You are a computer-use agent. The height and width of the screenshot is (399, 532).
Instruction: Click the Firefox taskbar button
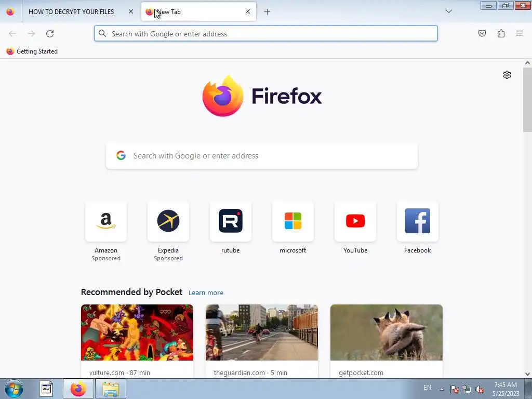click(78, 389)
